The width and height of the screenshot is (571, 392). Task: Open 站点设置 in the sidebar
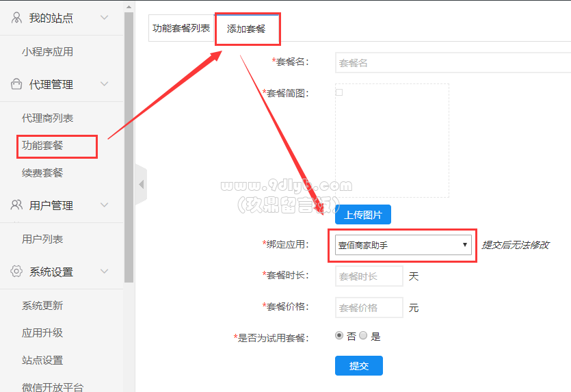coord(42,361)
